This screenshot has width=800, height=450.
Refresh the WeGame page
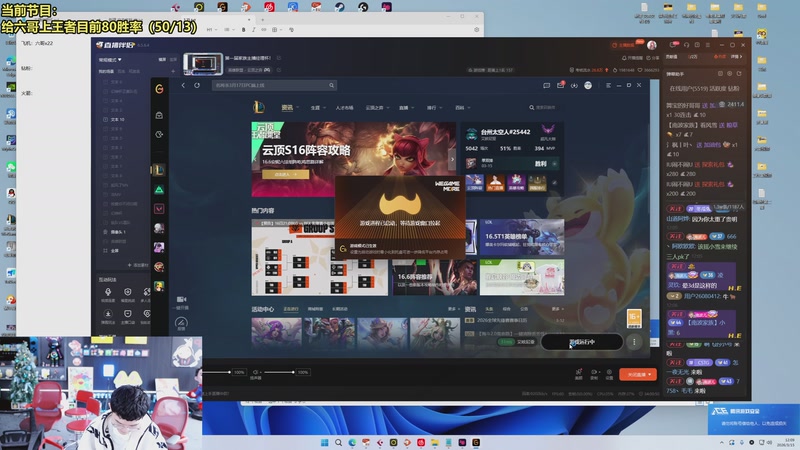tap(197, 85)
